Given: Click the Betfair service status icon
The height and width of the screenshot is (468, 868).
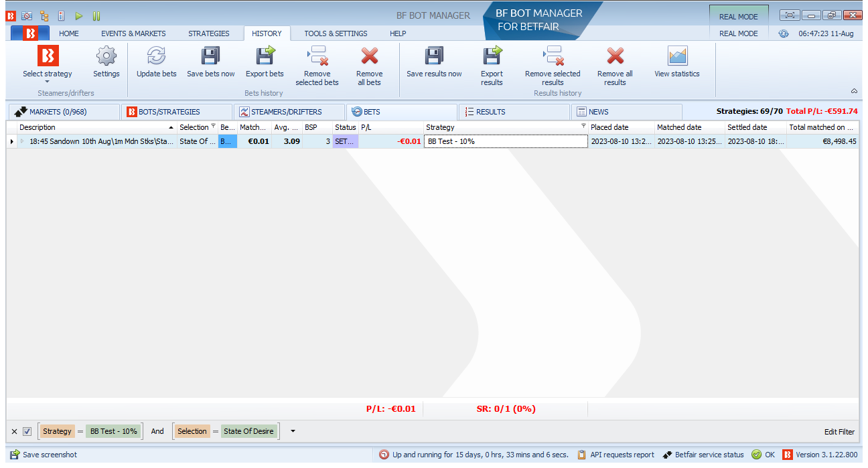Looking at the screenshot, I should [667, 455].
